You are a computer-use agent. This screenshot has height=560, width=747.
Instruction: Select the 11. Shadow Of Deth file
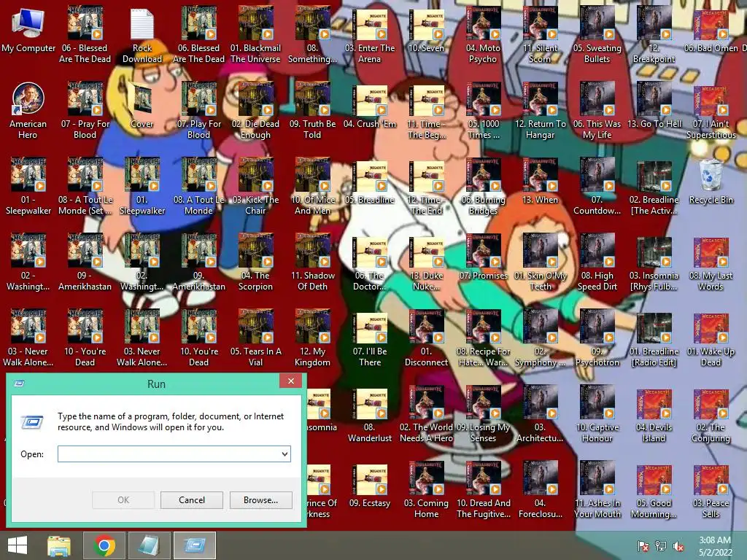coord(312,262)
